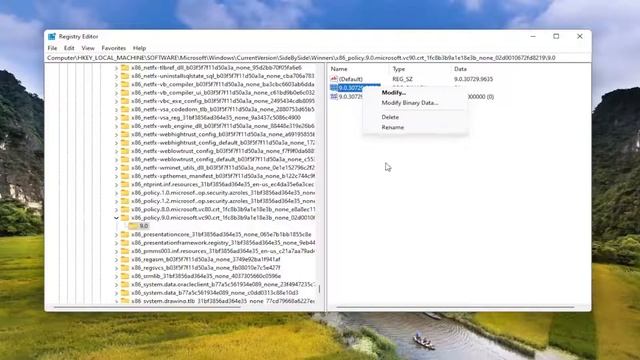Expand the x86_prnms003.inf.resources key
640x360 pixels.
coord(116,251)
